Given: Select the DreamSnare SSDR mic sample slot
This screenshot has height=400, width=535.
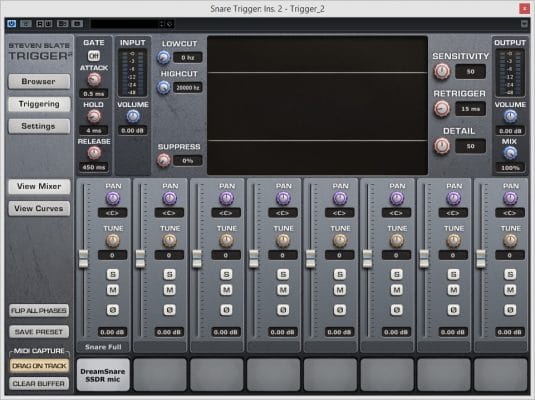Looking at the screenshot, I should 103,375.
